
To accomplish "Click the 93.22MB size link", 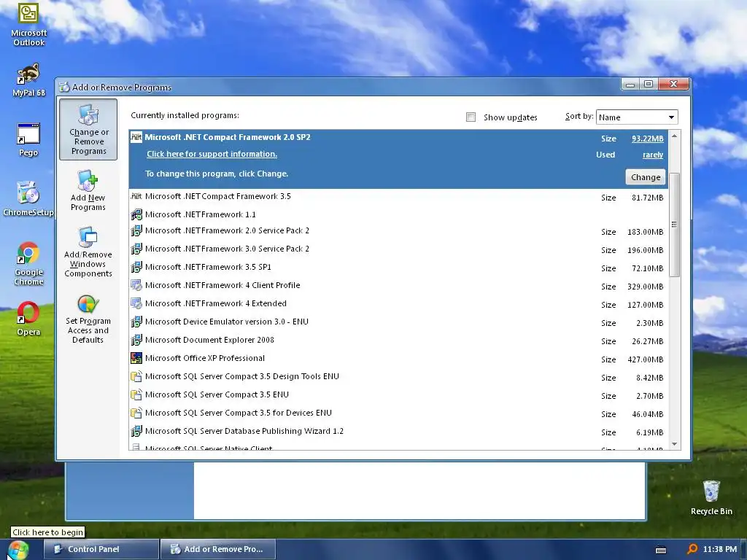I will [x=648, y=139].
